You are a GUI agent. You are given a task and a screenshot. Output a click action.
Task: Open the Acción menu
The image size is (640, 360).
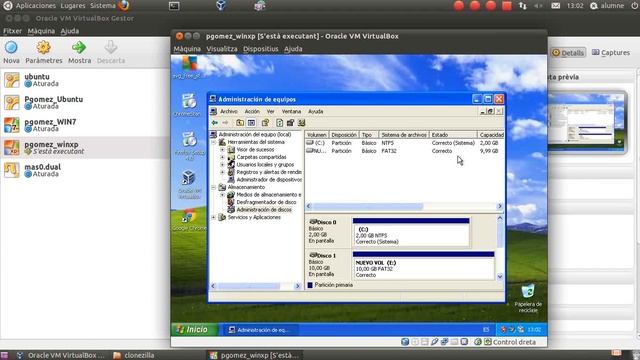click(x=252, y=111)
